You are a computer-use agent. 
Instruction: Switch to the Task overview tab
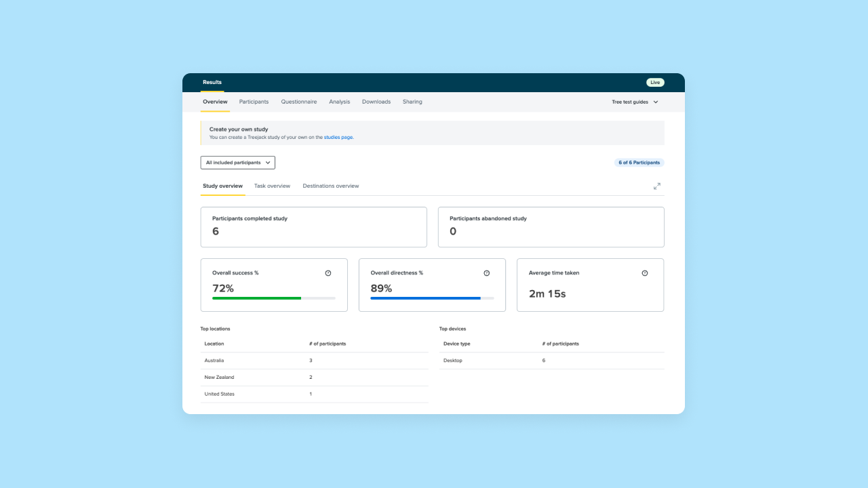[272, 186]
